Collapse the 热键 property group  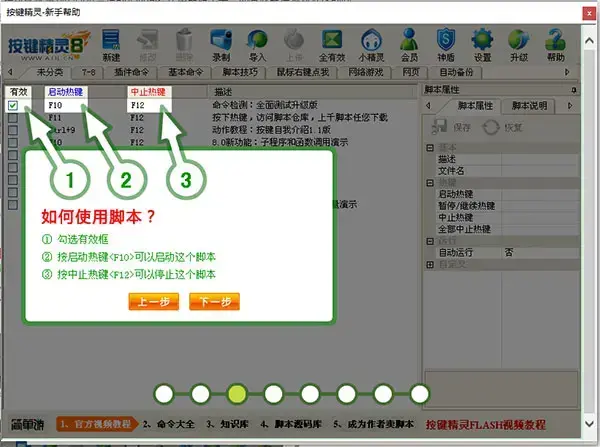(430, 183)
